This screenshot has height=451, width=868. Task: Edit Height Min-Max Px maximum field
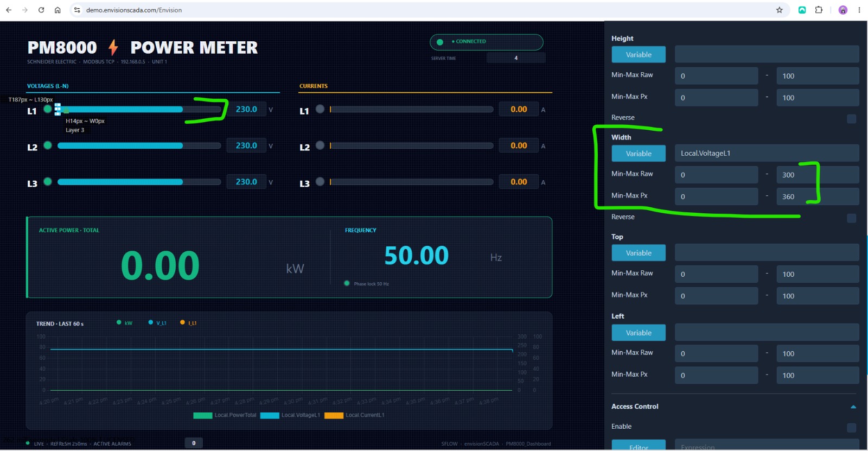pos(818,98)
